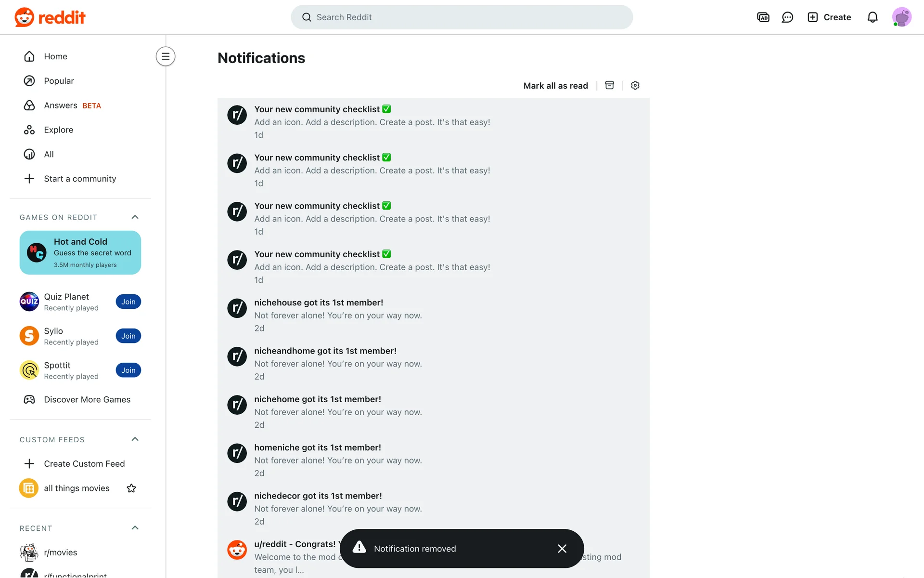
Task: Click the advertise icon in header
Action: click(x=763, y=17)
